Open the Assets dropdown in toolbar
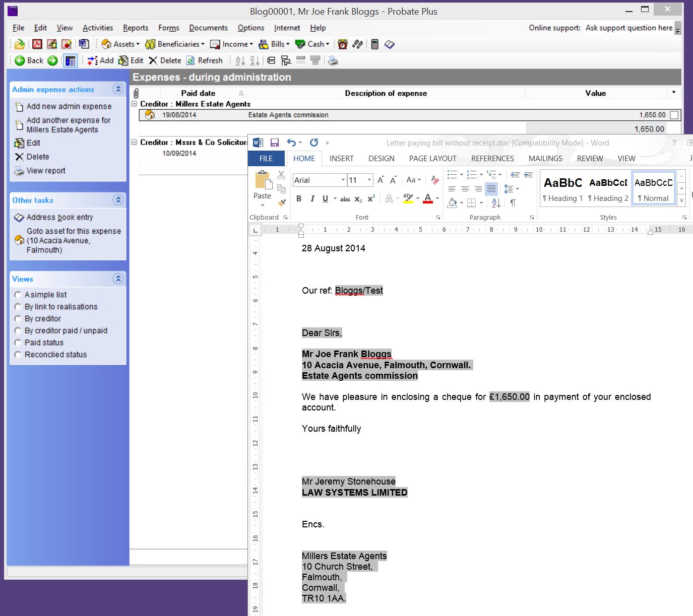The height and width of the screenshot is (616, 693). pos(120,44)
